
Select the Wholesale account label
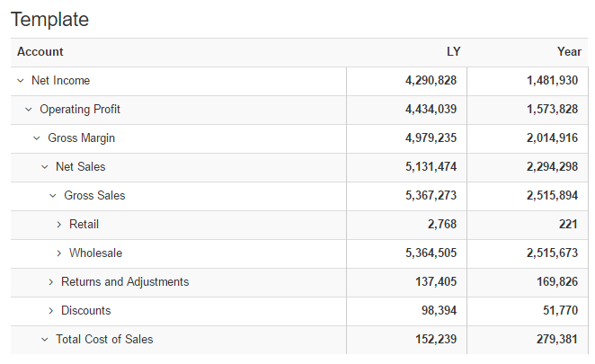[x=95, y=253]
